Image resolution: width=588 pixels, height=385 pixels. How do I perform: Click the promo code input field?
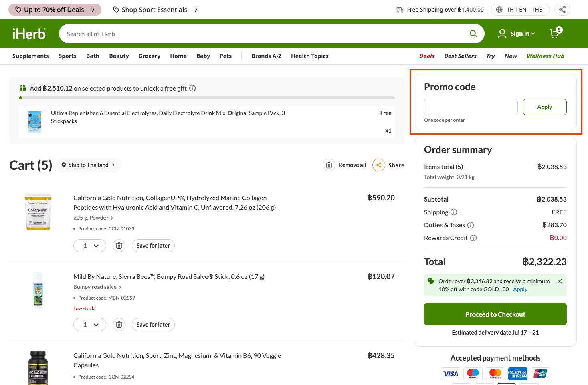point(471,107)
